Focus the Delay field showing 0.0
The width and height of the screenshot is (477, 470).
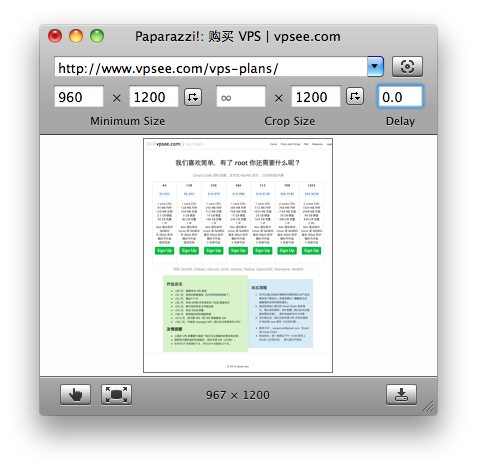[x=400, y=97]
